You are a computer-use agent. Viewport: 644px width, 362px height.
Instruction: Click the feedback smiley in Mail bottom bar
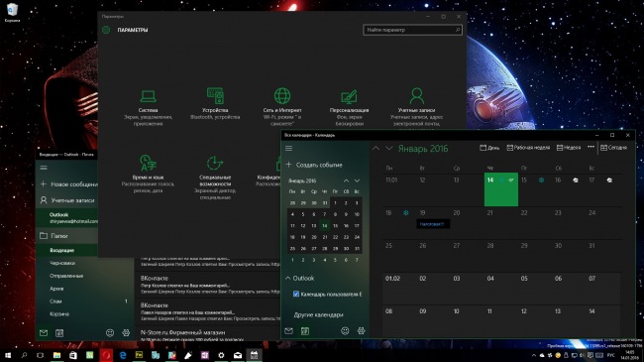pyautogui.click(x=110, y=333)
